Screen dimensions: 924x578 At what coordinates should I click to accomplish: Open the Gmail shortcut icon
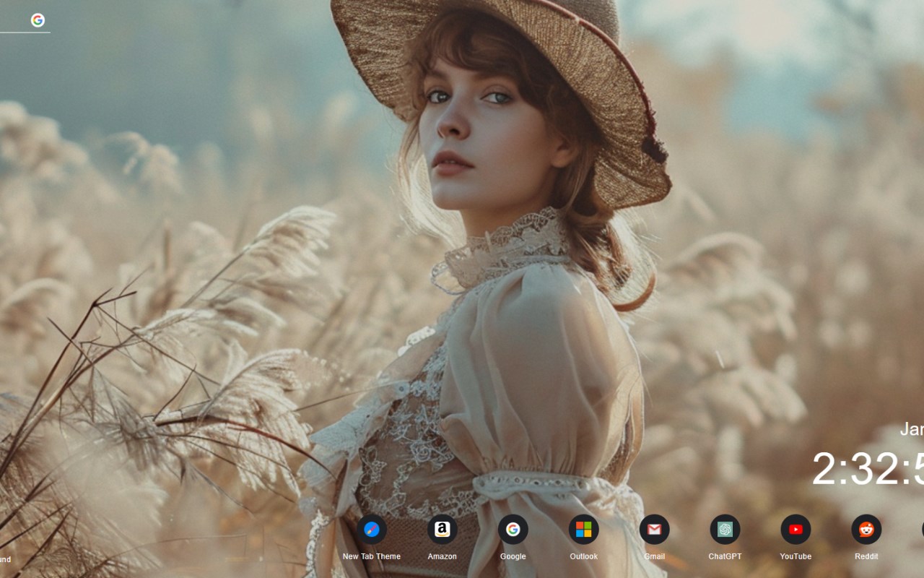point(654,530)
